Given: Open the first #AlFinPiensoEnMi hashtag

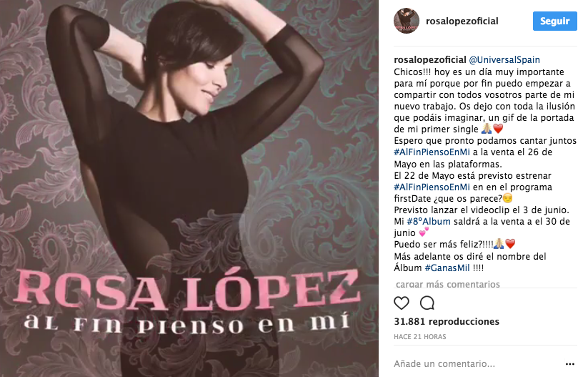Looking at the screenshot, I should pos(432,152).
